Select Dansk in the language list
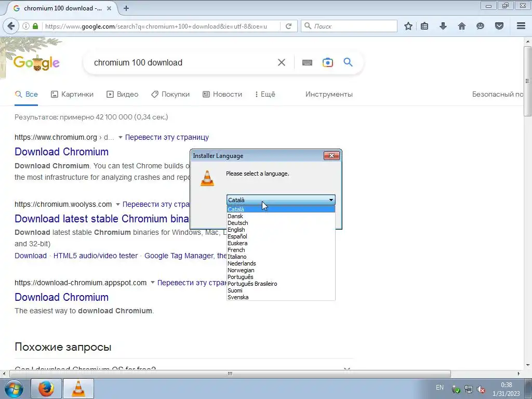 coord(281,216)
